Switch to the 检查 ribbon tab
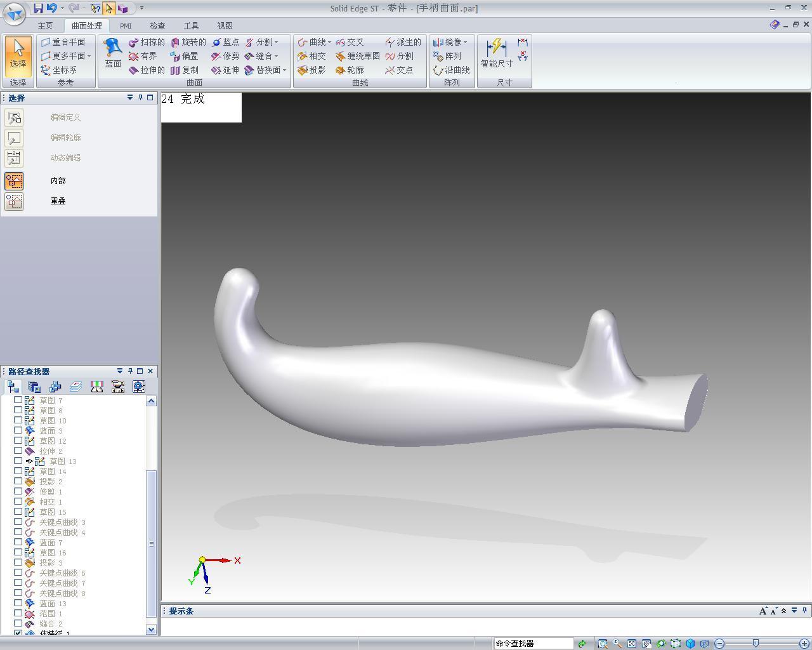 (157, 26)
